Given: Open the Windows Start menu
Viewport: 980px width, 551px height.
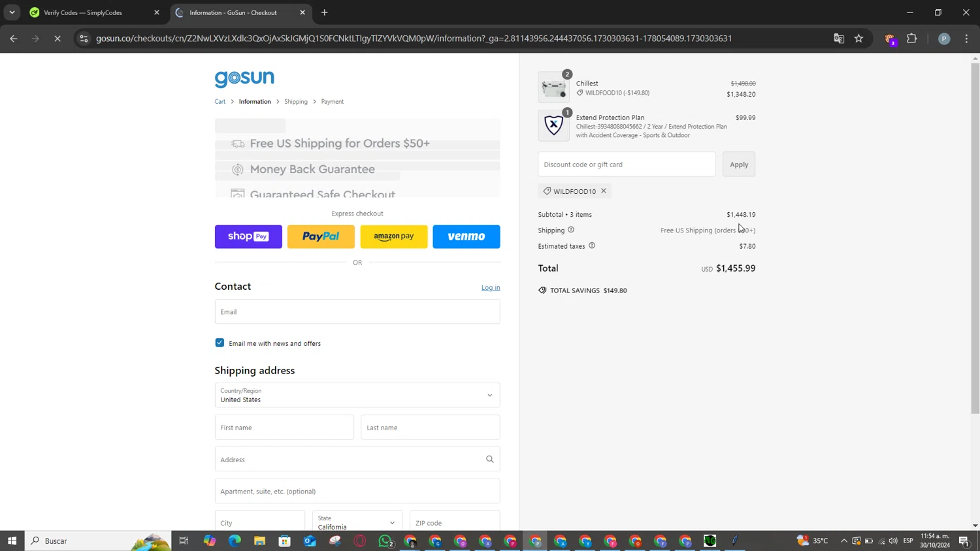Looking at the screenshot, I should [12, 541].
